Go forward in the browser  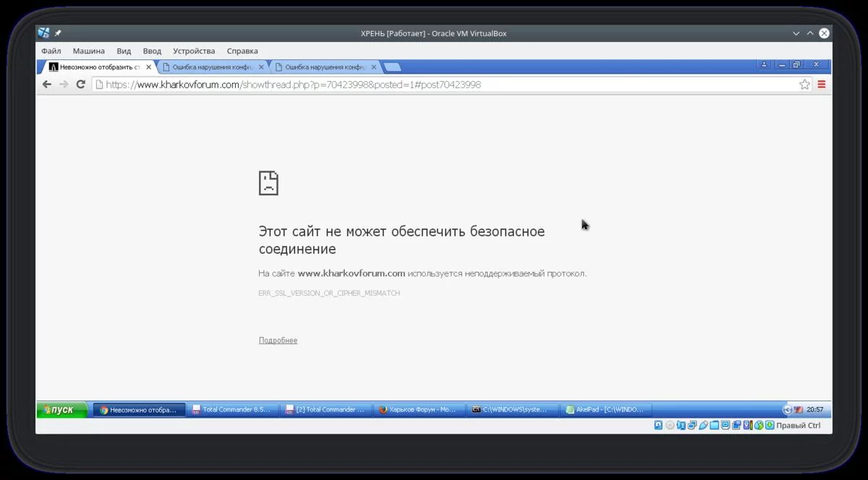(64, 85)
